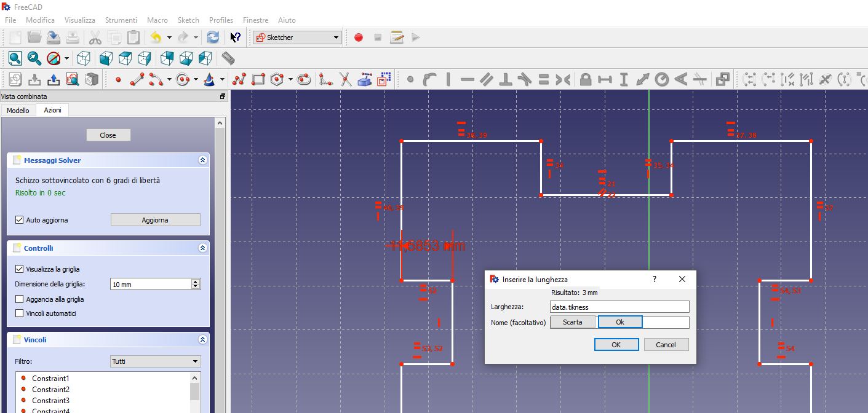The image size is (868, 413).
Task: Expand the arc tool dropdown arrow
Action: coord(168,79)
